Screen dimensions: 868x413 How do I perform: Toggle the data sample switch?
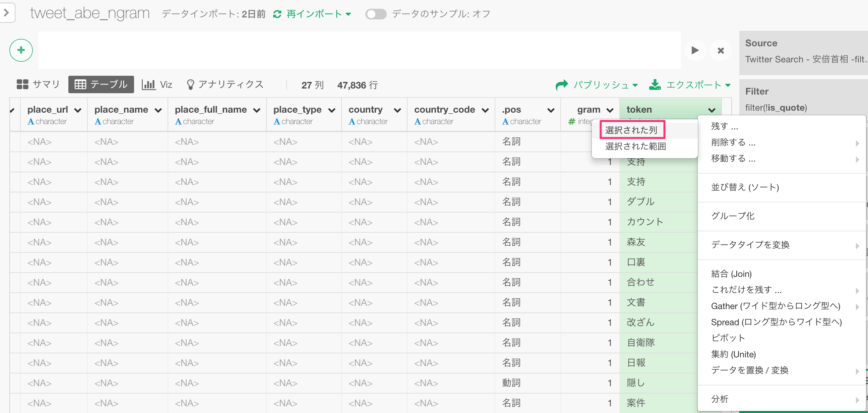pos(376,14)
